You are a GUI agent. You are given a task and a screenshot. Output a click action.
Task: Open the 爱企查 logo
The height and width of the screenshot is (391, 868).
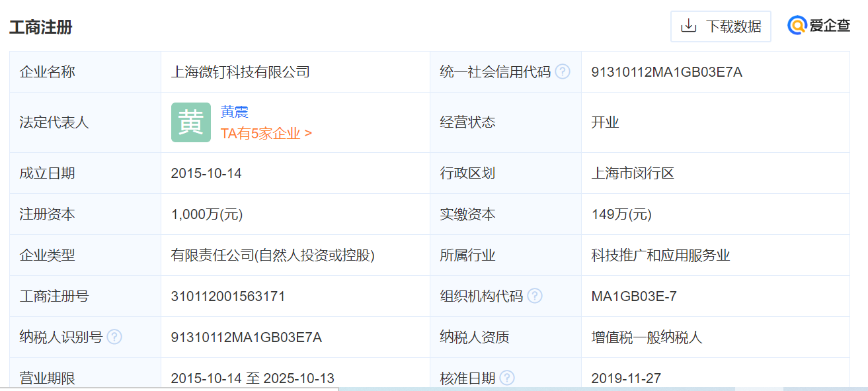point(818,26)
